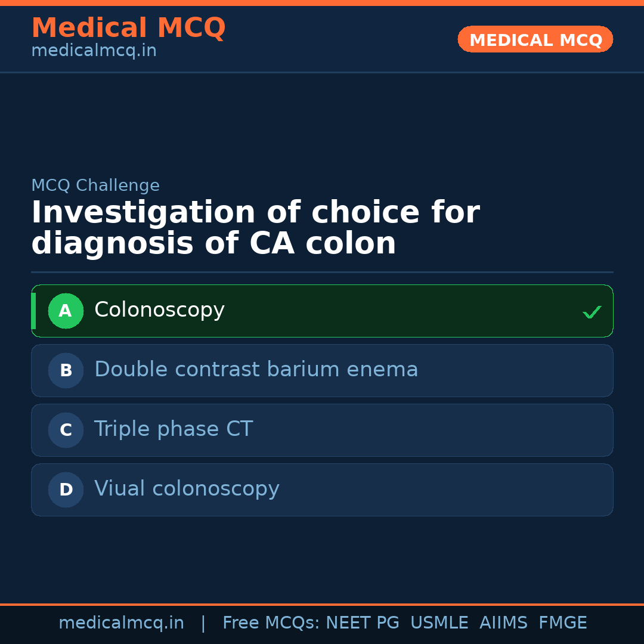Click the C letter circle badge
Viewport: 644px width, 644px height.
pyautogui.click(x=66, y=431)
